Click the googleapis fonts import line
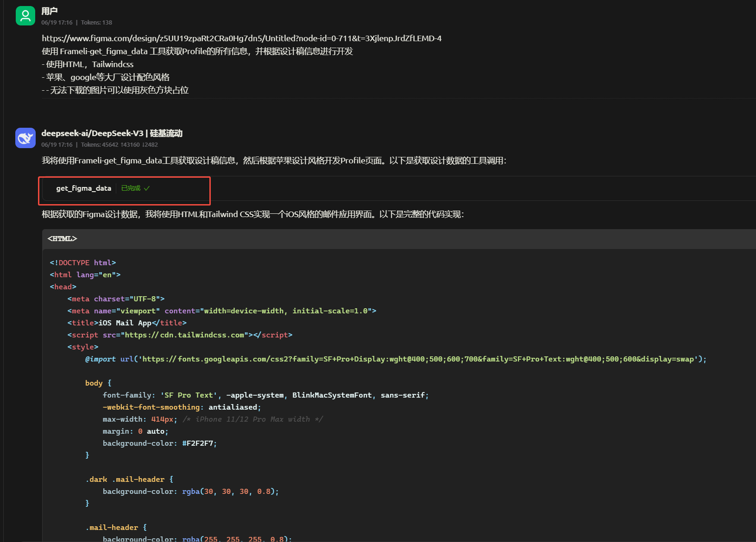 pyautogui.click(x=396, y=359)
